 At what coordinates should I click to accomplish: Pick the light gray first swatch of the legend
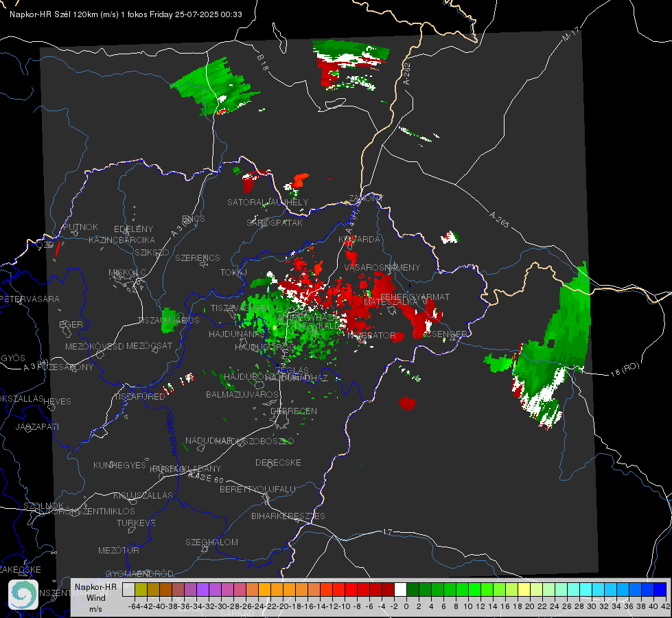point(128,589)
